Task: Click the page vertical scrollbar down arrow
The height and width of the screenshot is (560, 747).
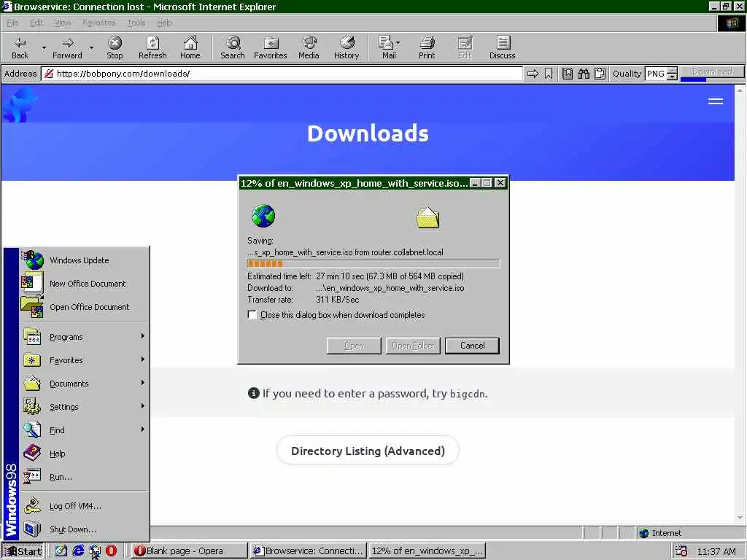Action: pos(740,518)
